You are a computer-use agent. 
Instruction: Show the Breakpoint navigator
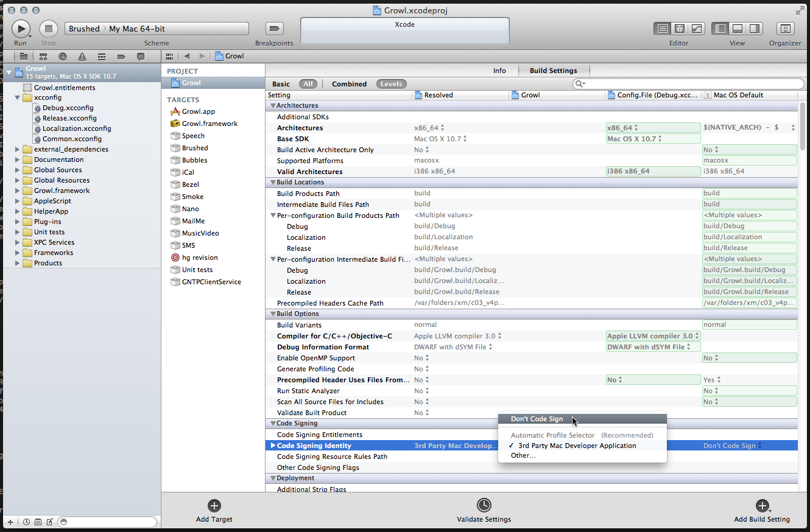[x=121, y=56]
